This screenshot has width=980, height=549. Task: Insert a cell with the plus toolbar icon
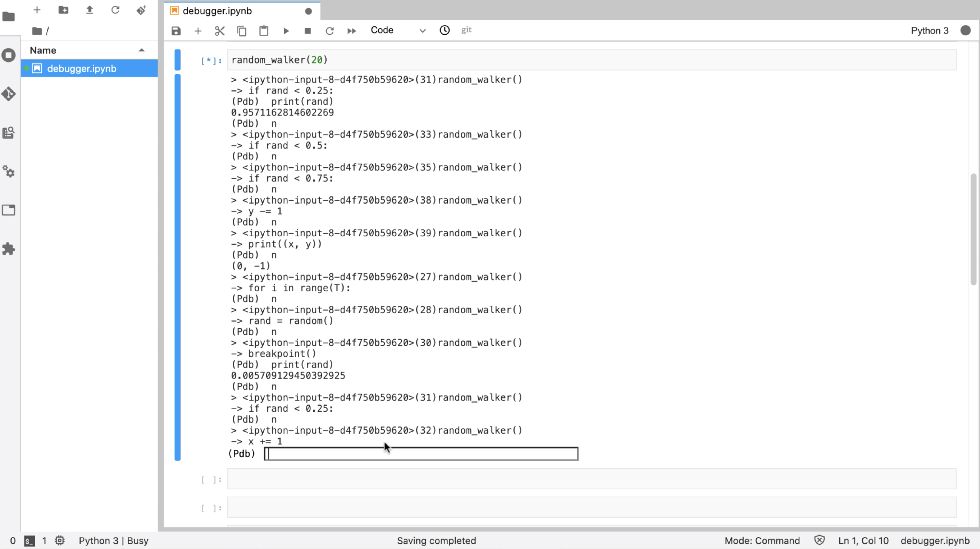click(198, 31)
